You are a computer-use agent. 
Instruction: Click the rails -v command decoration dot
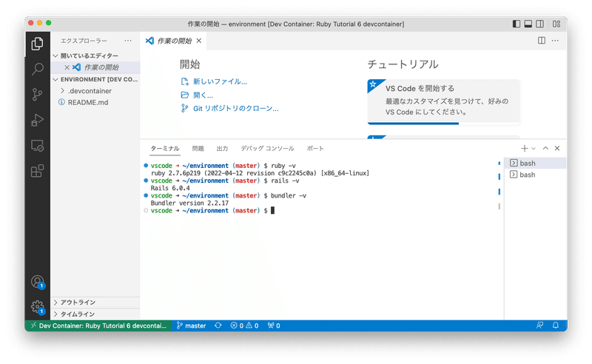pyautogui.click(x=146, y=181)
